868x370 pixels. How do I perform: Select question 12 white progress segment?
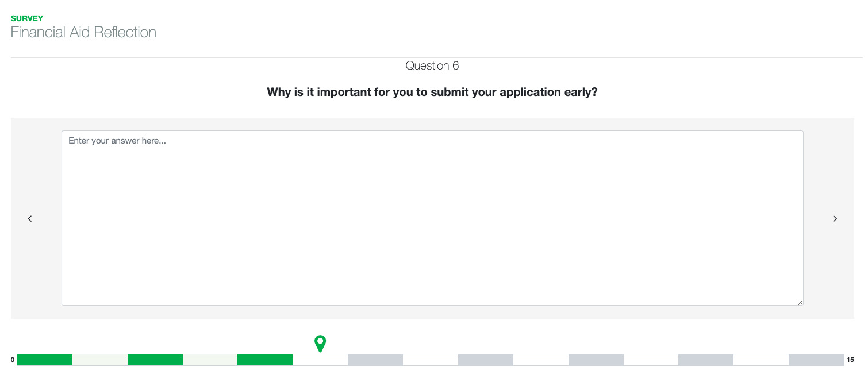tap(651, 360)
